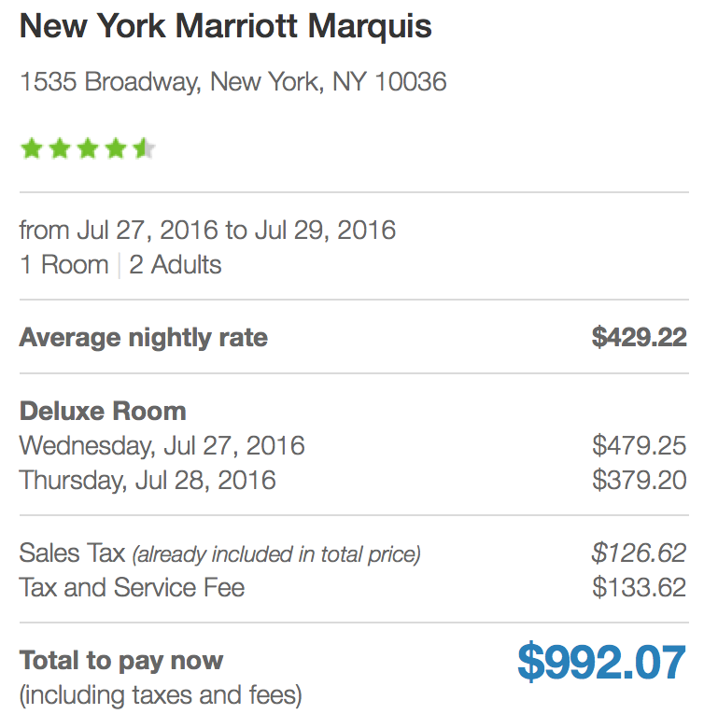Click the Sales Tax $126.62 amount
The height and width of the screenshot is (728, 704).
coord(639,553)
